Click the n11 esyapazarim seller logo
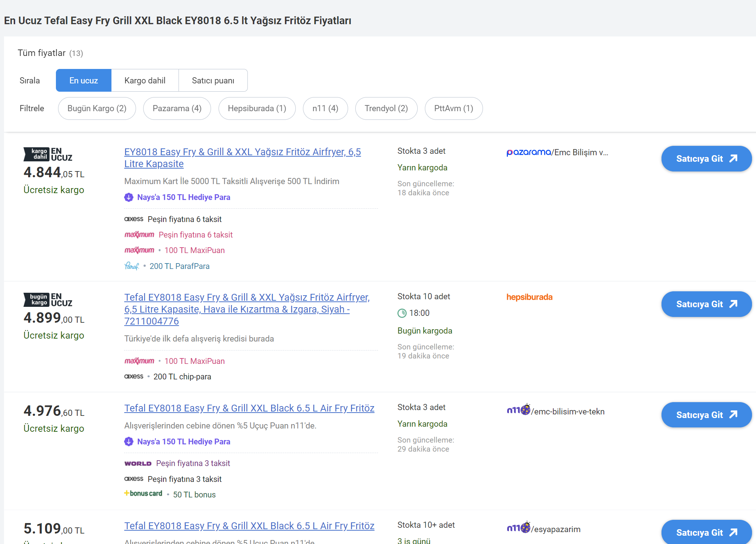The width and height of the screenshot is (756, 544). coord(518,528)
